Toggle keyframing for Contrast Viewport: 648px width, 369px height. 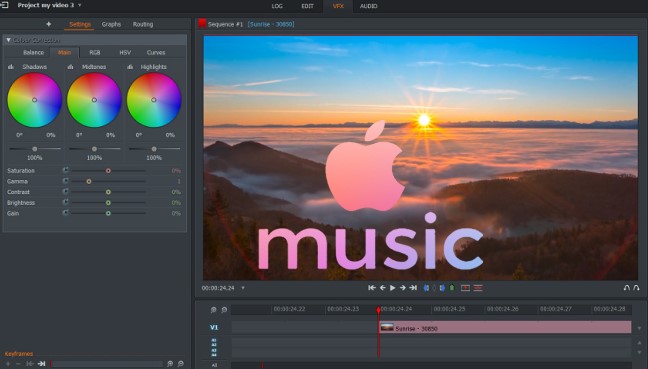[x=65, y=192]
